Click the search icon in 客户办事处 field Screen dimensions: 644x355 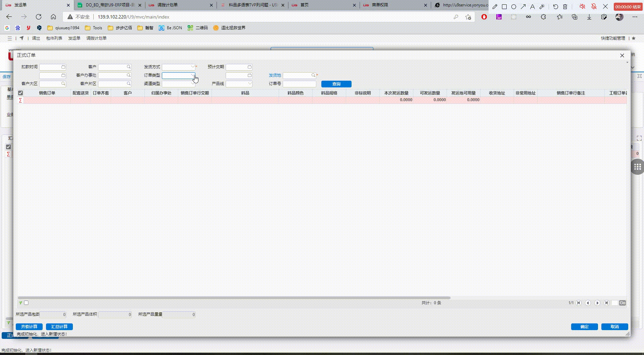[129, 75]
